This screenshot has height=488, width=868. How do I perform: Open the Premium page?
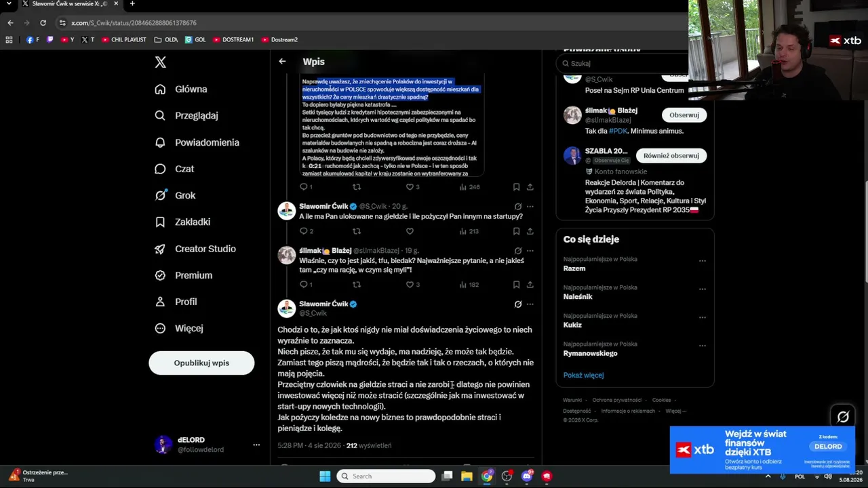pyautogui.click(x=183, y=275)
